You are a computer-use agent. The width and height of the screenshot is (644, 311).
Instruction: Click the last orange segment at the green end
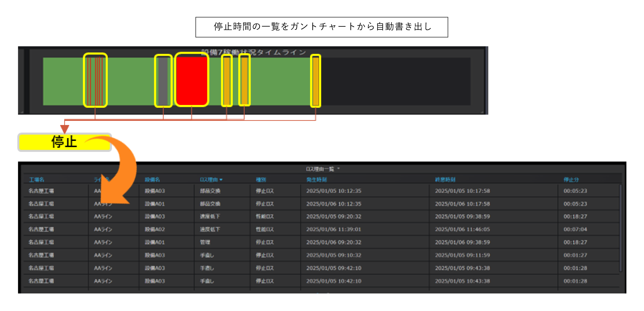[315, 81]
